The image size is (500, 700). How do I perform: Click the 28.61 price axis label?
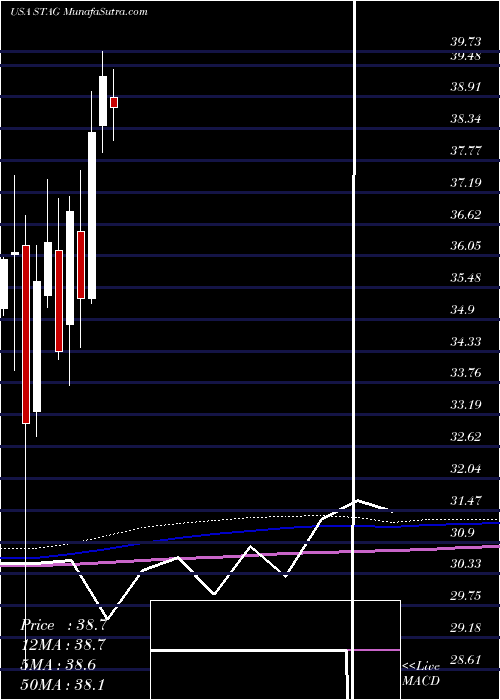[x=466, y=659]
